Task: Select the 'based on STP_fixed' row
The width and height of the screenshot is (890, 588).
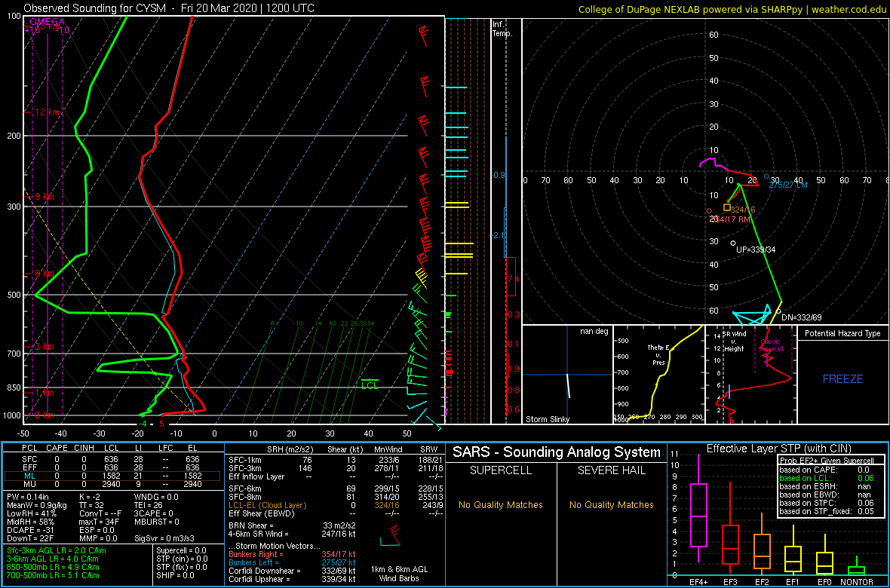Action: click(827, 511)
